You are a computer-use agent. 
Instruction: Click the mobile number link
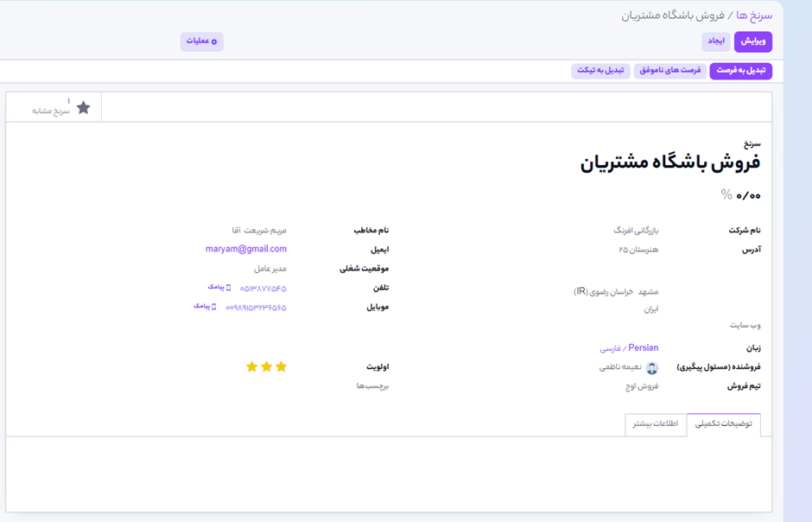tap(256, 307)
